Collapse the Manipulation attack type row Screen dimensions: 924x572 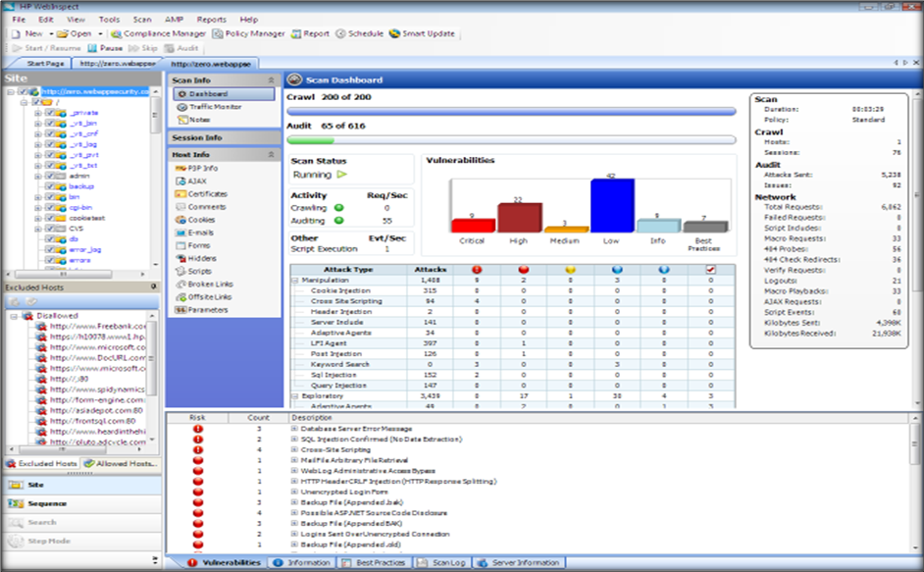(x=295, y=280)
